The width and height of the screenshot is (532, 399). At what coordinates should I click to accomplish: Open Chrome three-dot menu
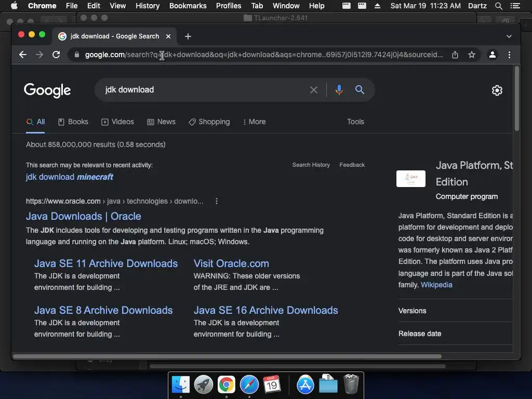pyautogui.click(x=509, y=55)
